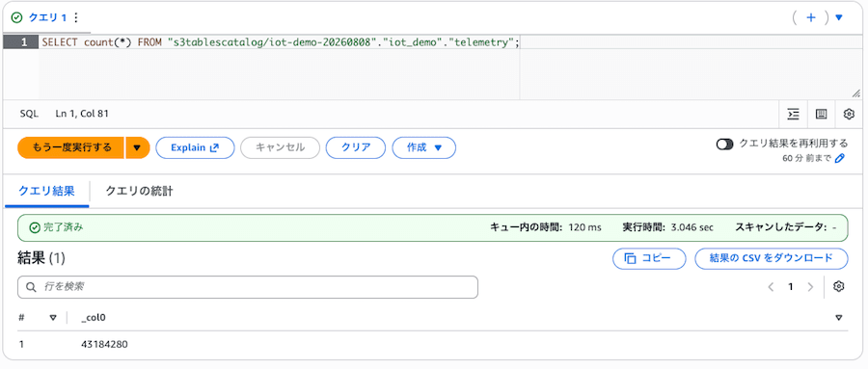This screenshot has width=868, height=369.
Task: Click 結果の CSV をダウンロード button
Action: (x=772, y=258)
